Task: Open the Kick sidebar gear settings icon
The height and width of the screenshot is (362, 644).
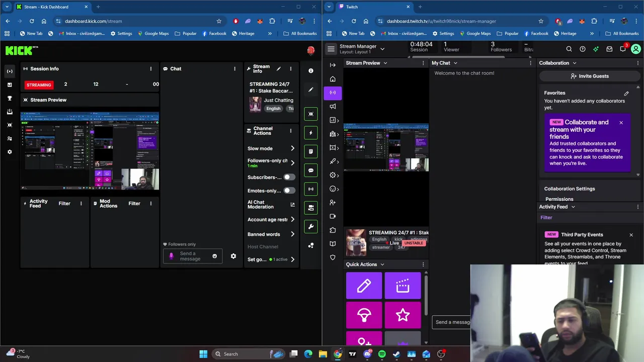Action: [10, 152]
